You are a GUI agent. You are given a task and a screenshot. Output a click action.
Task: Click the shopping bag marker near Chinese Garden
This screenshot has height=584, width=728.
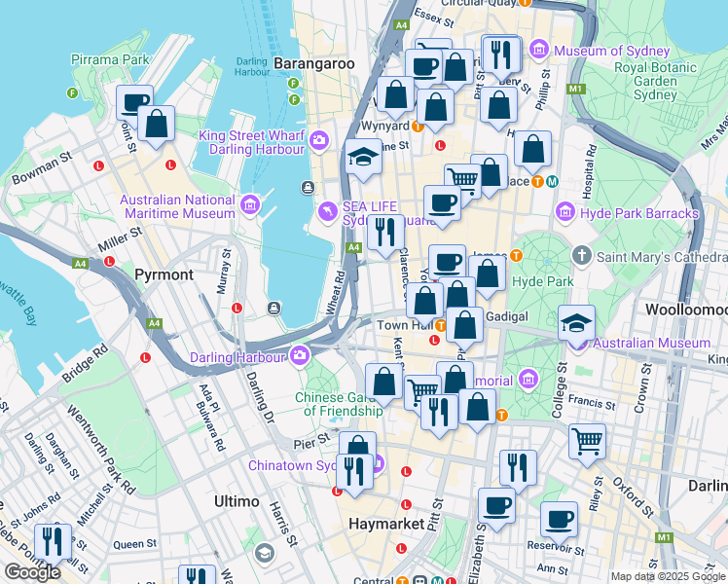coord(384,383)
